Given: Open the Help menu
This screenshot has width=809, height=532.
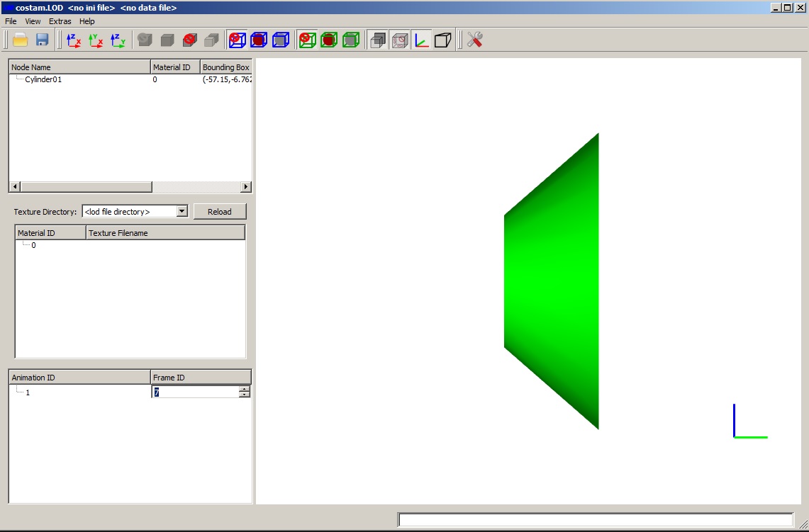Looking at the screenshot, I should 87,21.
